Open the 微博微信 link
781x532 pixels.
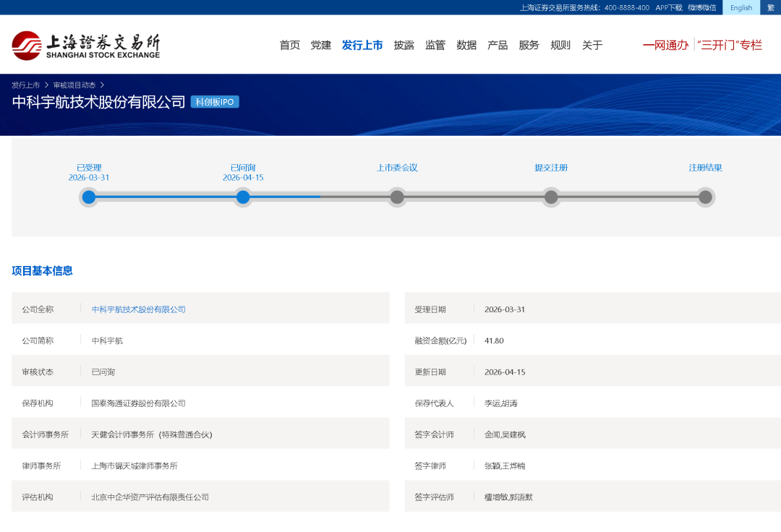(701, 7)
